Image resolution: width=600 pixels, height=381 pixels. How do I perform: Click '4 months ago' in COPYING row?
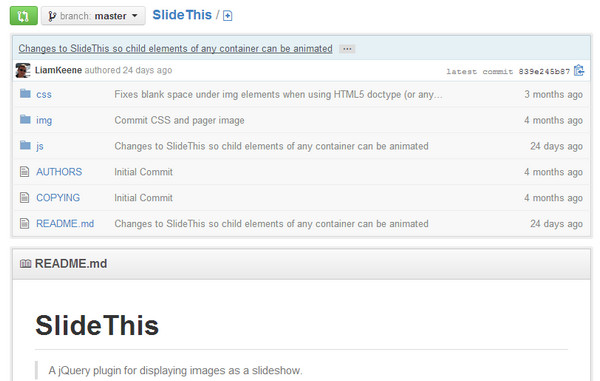pos(553,198)
